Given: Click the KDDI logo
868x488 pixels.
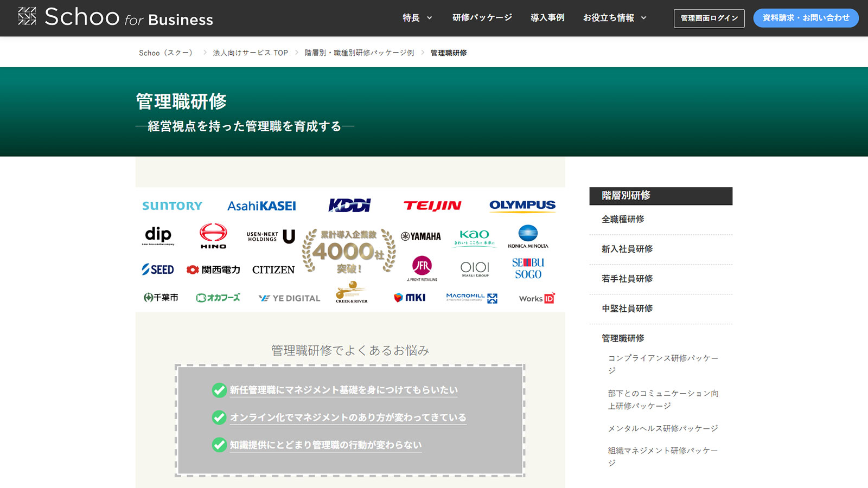Looking at the screenshot, I should [349, 205].
